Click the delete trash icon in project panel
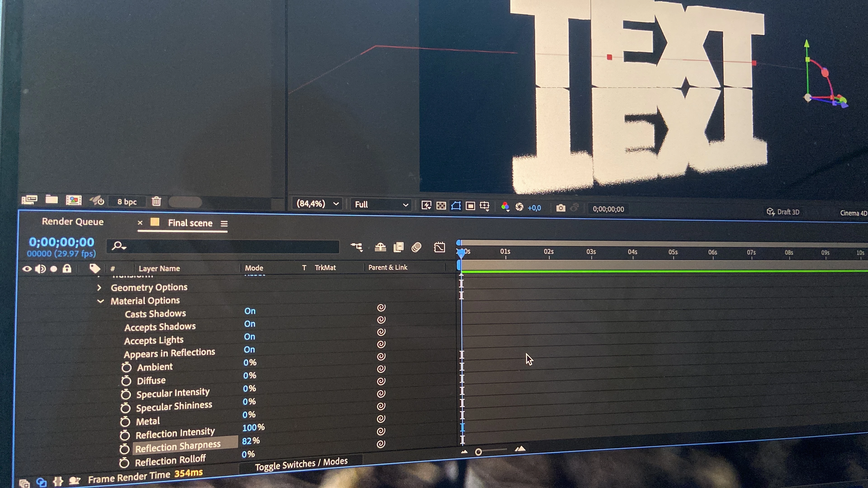Screen dimensions: 868x488 click(x=156, y=201)
